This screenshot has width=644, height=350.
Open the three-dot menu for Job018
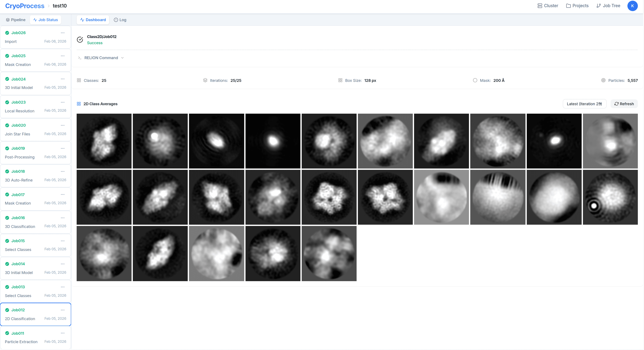[63, 171]
